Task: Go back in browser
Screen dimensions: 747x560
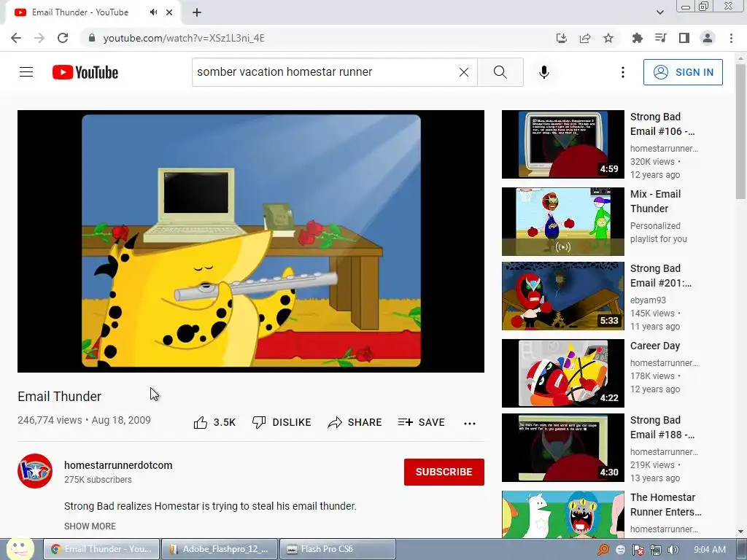Action: [x=16, y=38]
